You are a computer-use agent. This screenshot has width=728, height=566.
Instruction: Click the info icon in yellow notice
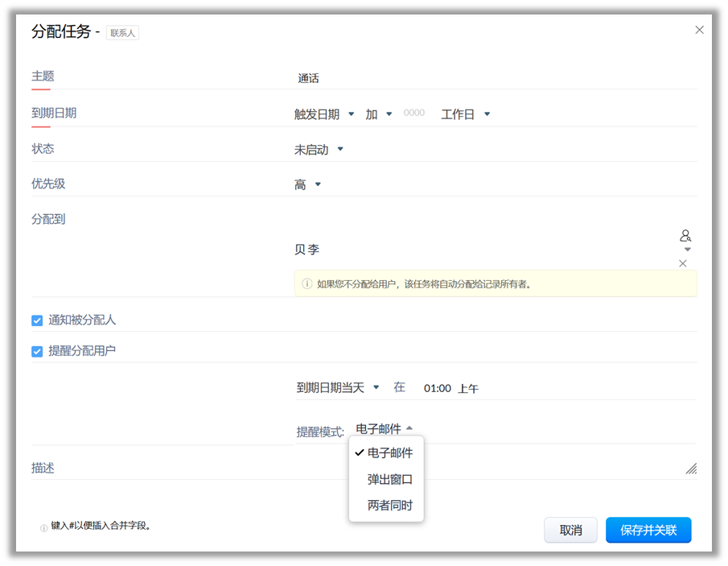pos(306,283)
